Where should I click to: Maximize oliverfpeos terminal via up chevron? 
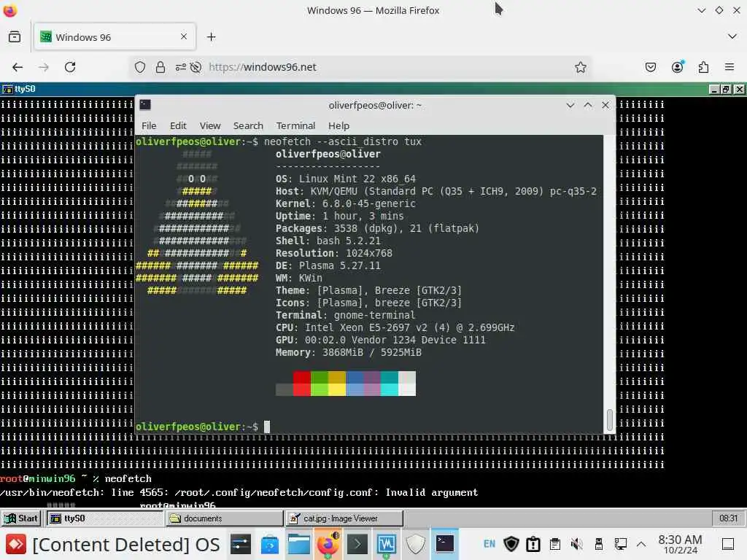[588, 105]
